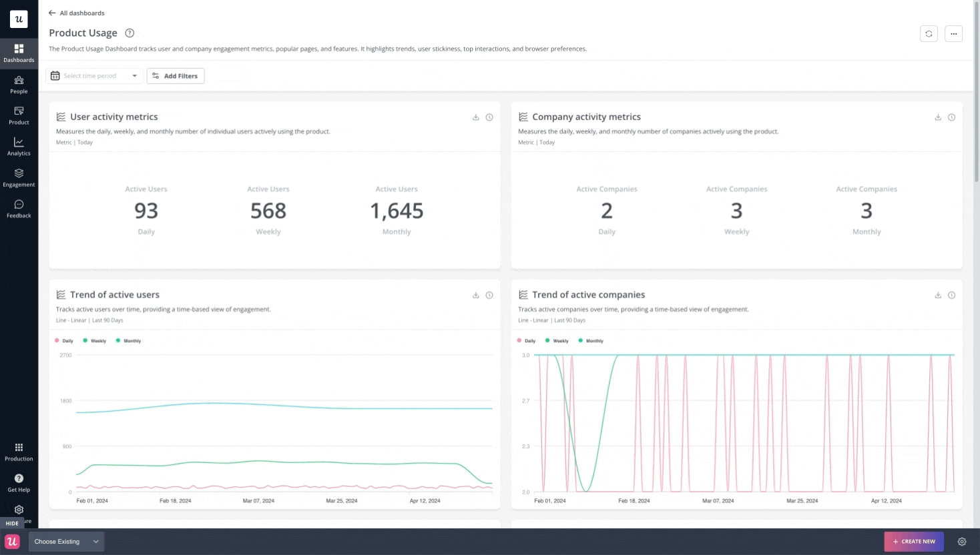Open the Select time period dropdown
980x555 pixels.
[x=93, y=75]
